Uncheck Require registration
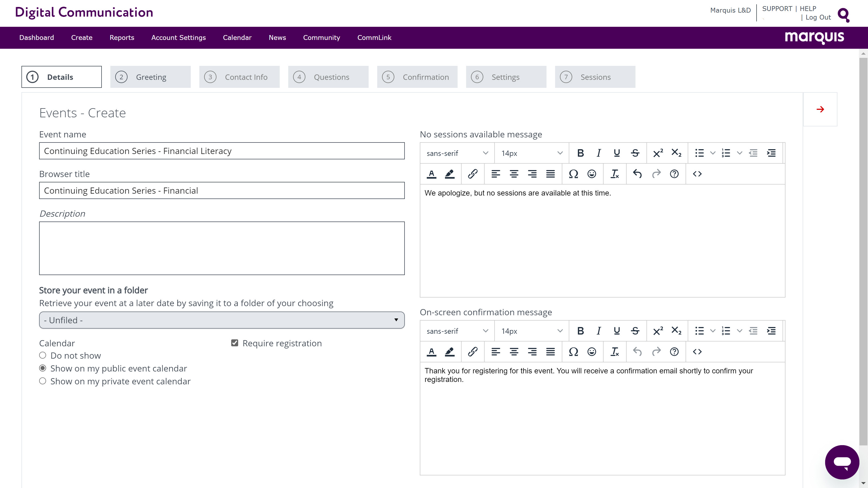Viewport: 868px width, 488px height. [x=234, y=343]
